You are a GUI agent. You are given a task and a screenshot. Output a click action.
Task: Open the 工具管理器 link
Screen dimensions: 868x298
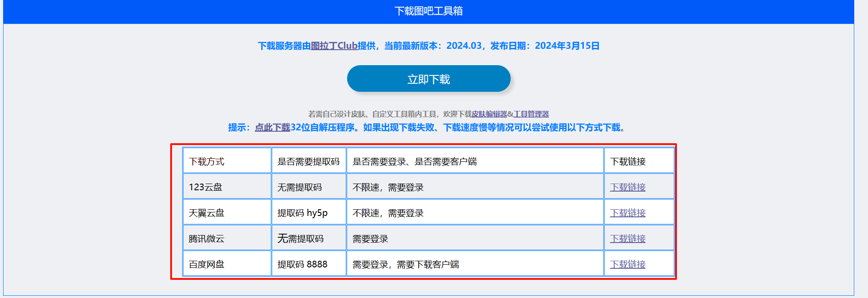(531, 114)
